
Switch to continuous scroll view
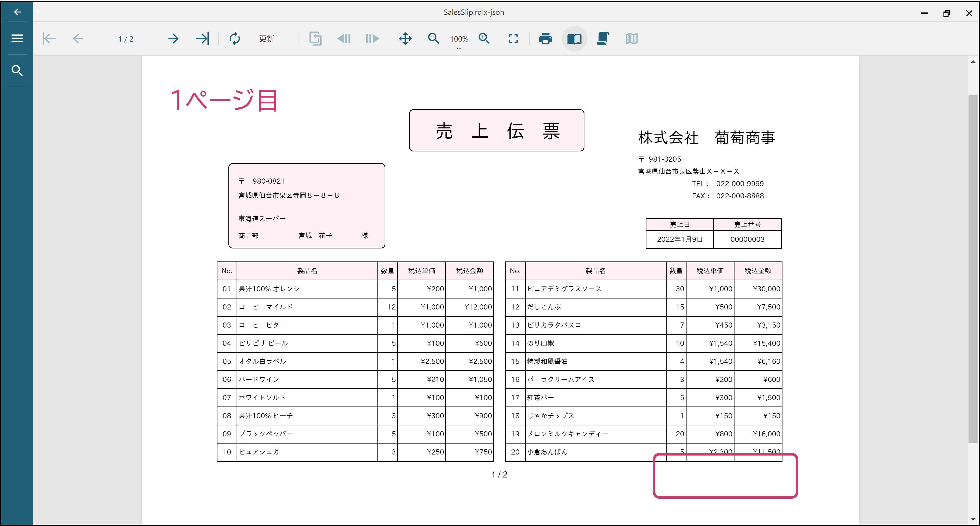pyautogui.click(x=603, y=39)
